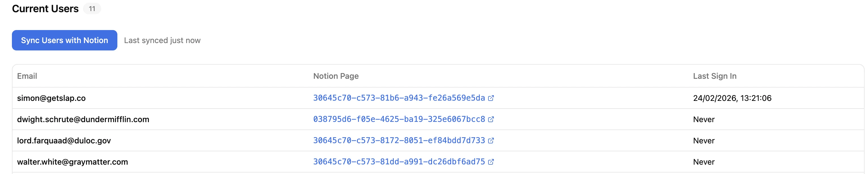The image size is (868, 174).
Task: Follow Notion page link ending in dc26dbf6ad75
Action: tap(399, 162)
